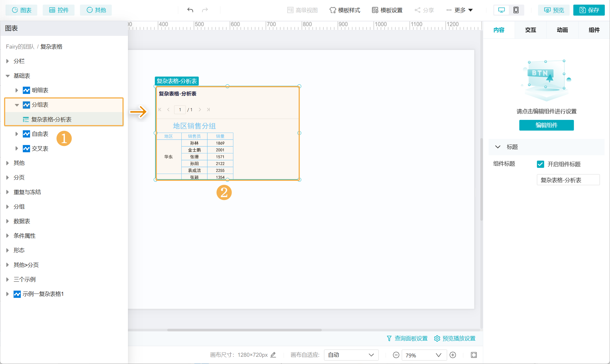
Task: Open the 79% zoom level dropdown
Action: [x=424, y=355]
